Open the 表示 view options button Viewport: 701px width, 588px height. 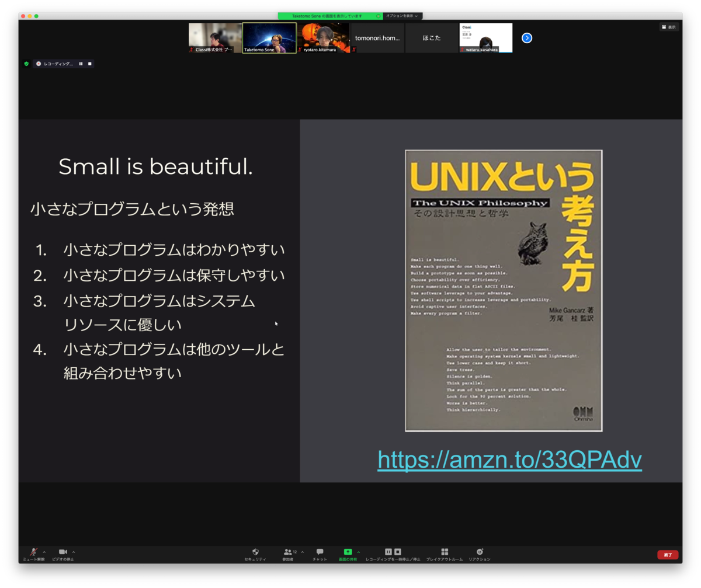point(669,27)
